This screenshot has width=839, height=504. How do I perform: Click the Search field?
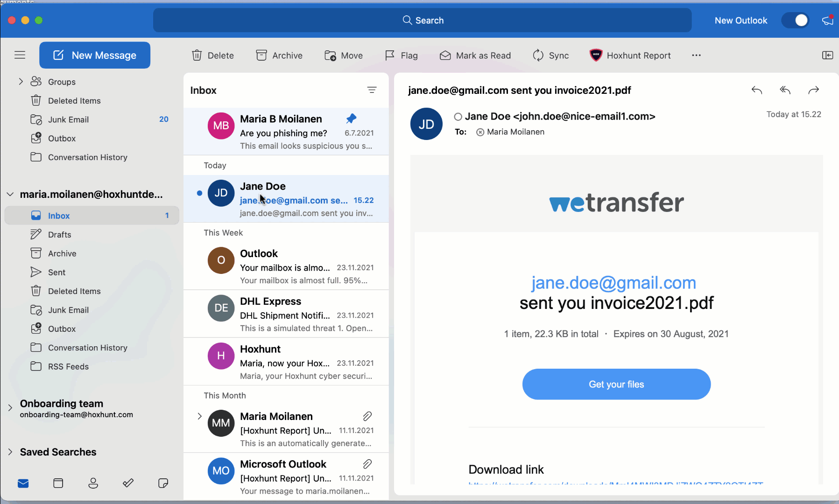click(x=423, y=20)
